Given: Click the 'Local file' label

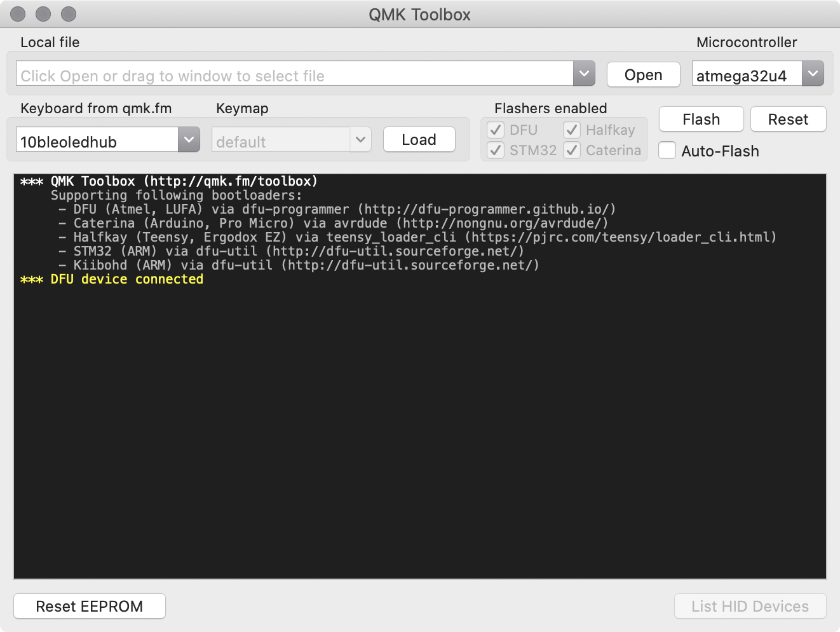Looking at the screenshot, I should click(50, 42).
